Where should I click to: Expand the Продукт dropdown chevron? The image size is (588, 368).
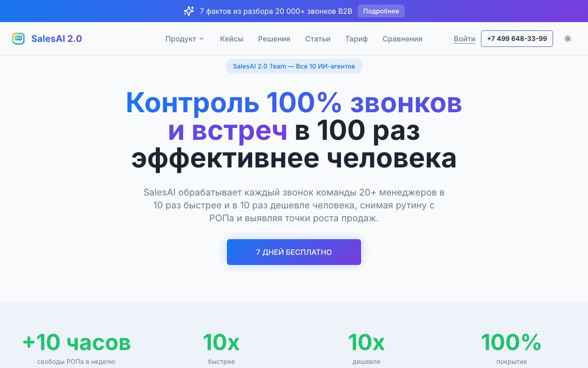coord(202,39)
